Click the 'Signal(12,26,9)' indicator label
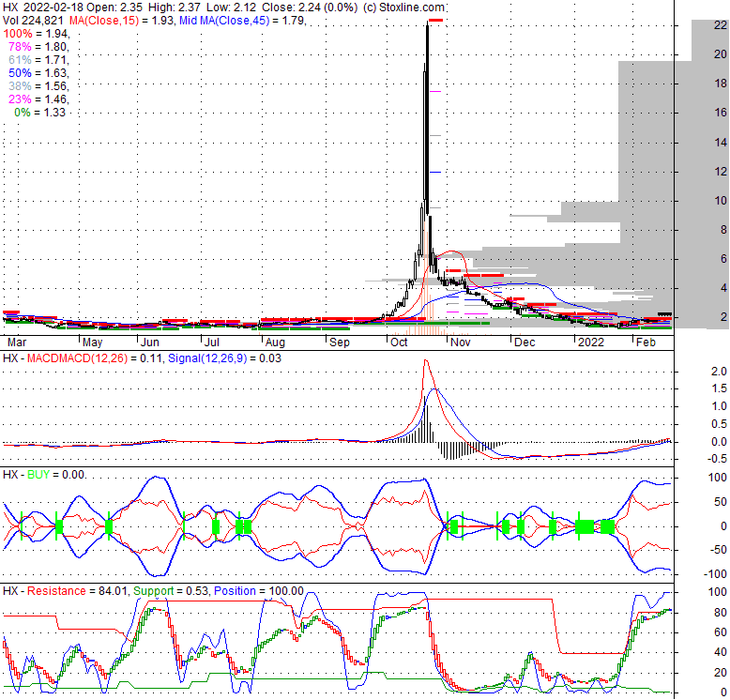 tap(207, 358)
